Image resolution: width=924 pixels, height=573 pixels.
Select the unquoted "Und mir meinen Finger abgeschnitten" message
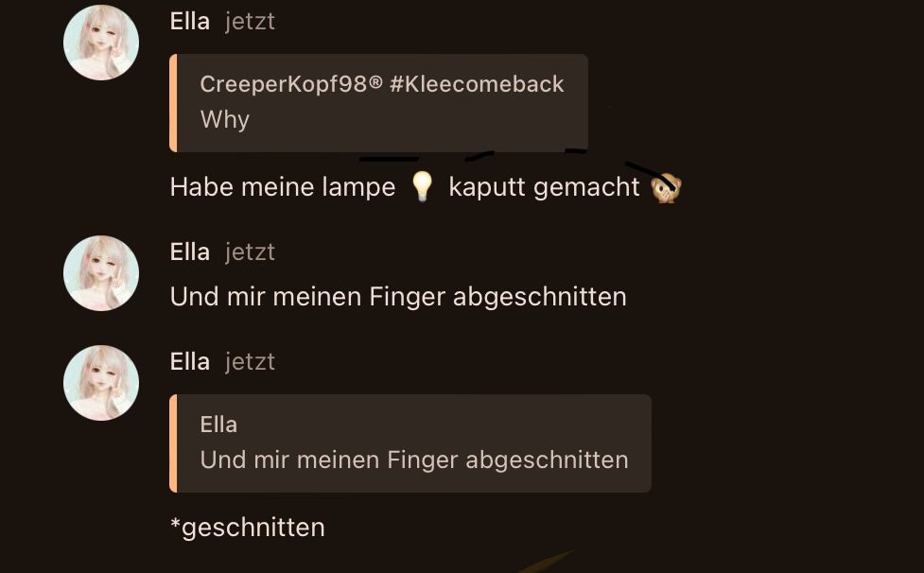398,297
